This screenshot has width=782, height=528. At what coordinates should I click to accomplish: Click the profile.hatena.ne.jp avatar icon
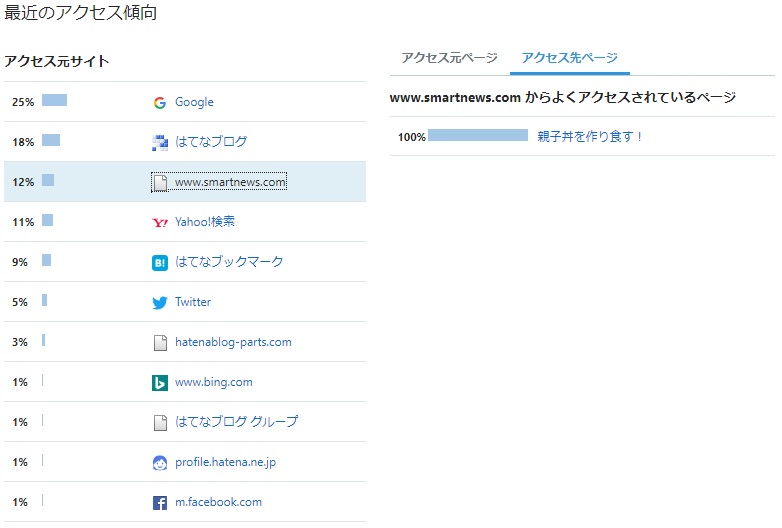coord(160,463)
